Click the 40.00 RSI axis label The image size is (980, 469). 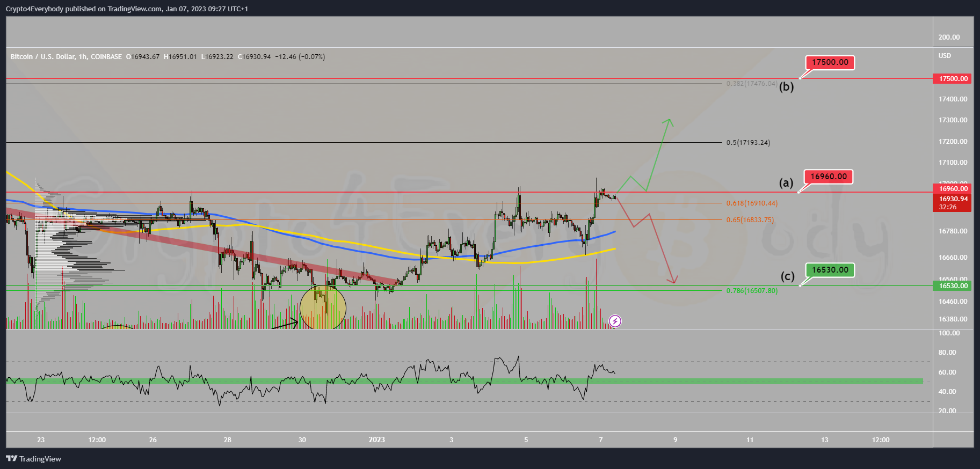947,392
